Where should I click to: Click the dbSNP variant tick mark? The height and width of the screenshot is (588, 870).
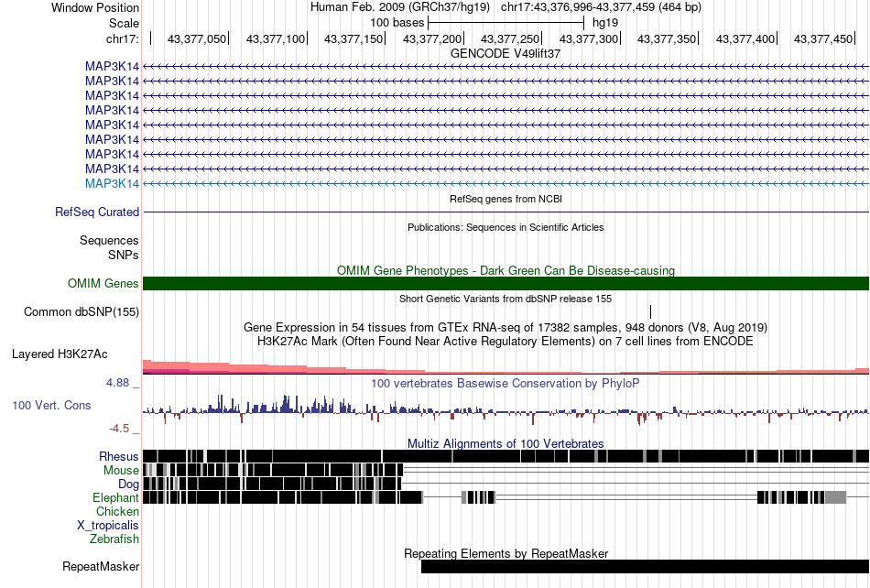point(650,311)
